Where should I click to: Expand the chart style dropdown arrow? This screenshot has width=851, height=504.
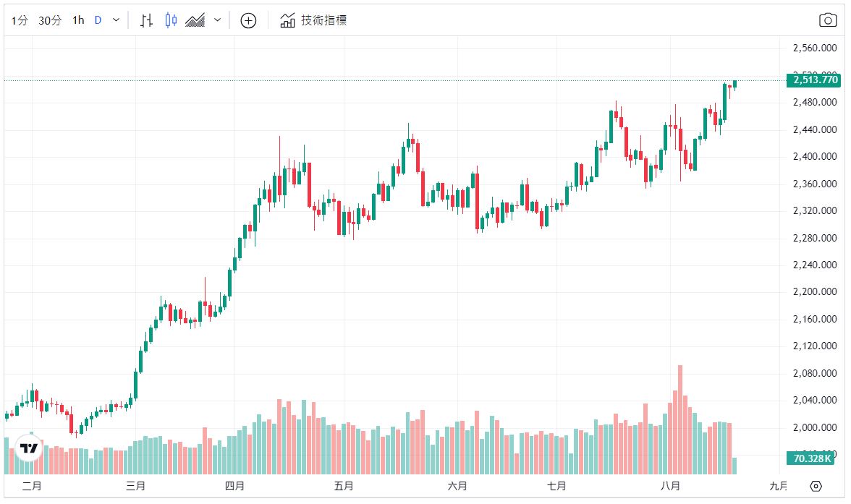click(x=217, y=20)
